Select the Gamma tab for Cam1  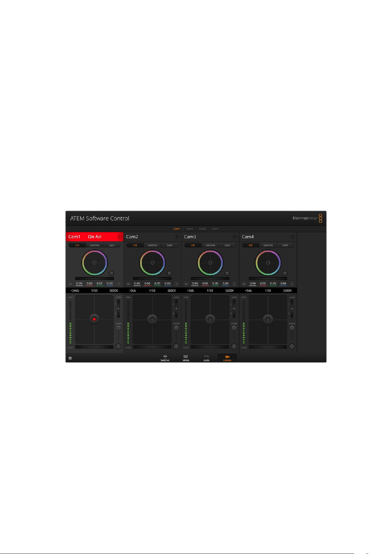[x=94, y=245]
